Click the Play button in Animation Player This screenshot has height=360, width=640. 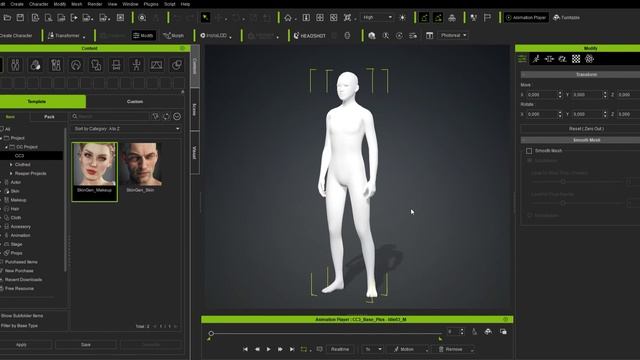(x=268, y=349)
